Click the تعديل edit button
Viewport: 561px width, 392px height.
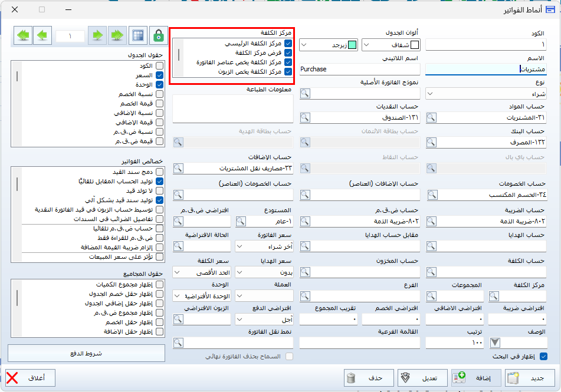point(421,377)
